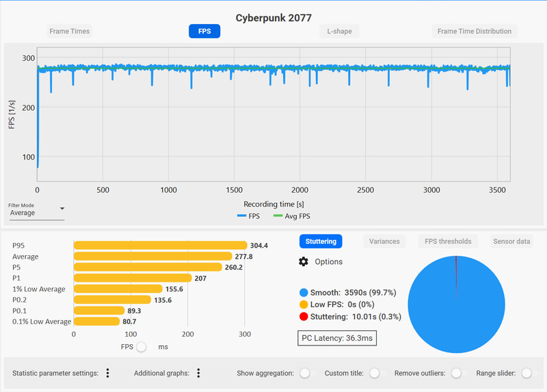Click the 3500 tick on time axis
The width and height of the screenshot is (547, 392).
[x=497, y=190]
